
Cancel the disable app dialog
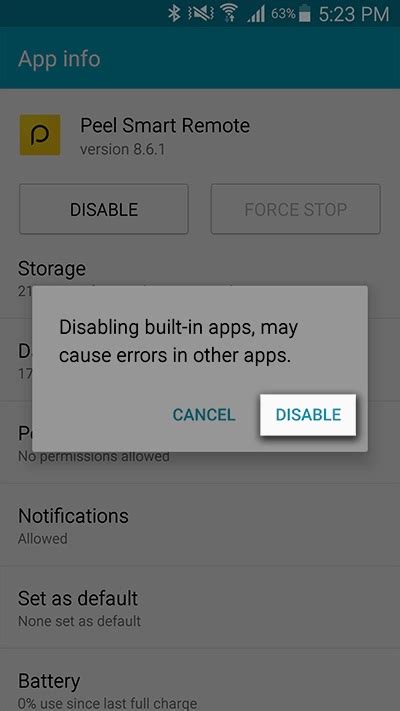(204, 415)
